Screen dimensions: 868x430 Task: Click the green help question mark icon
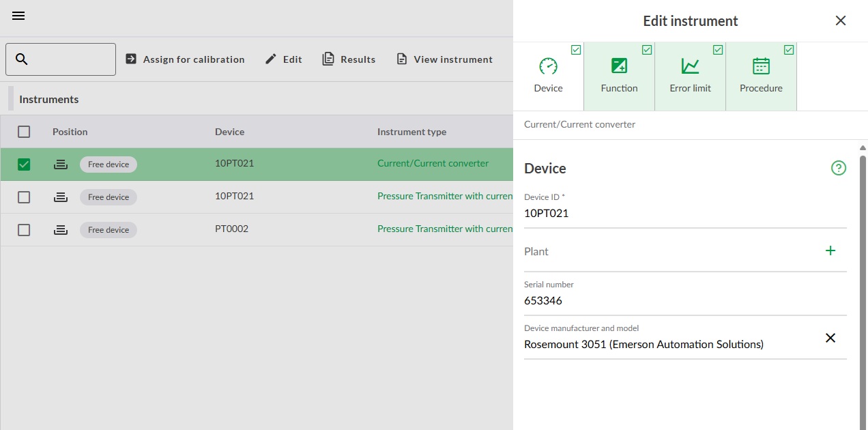(x=838, y=168)
